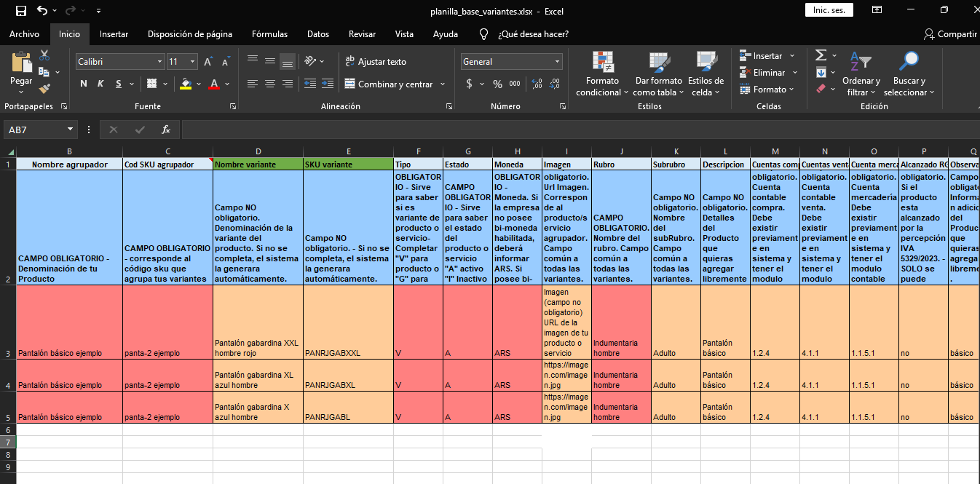Screen dimensions: 980x484
Task: Click the Select All corner triangle
Action: [x=10, y=152]
